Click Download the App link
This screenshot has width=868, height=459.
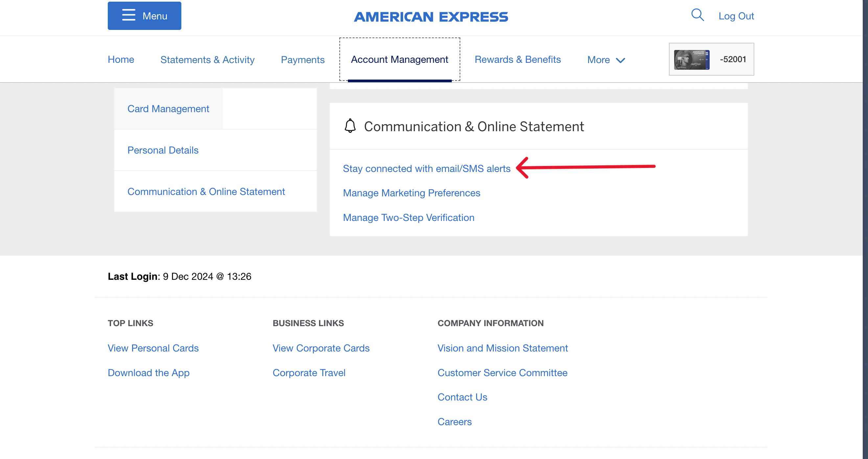pyautogui.click(x=148, y=373)
